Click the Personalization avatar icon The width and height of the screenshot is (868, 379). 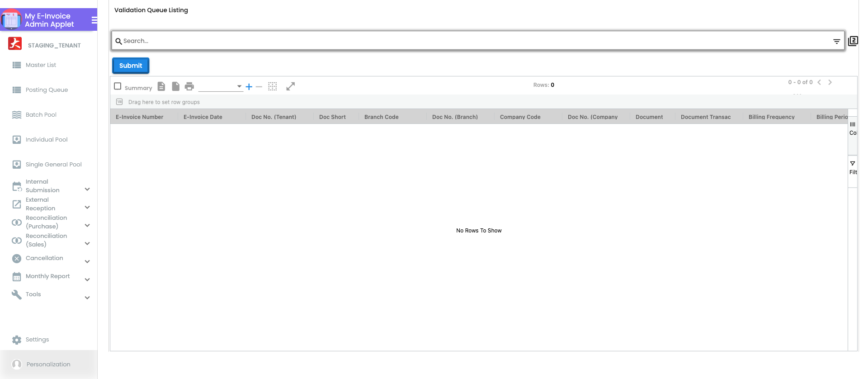click(17, 364)
